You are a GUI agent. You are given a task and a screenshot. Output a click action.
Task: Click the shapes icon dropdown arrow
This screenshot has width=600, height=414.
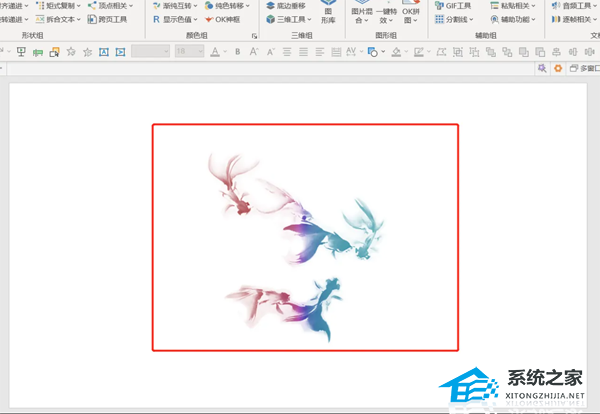[x=383, y=52]
